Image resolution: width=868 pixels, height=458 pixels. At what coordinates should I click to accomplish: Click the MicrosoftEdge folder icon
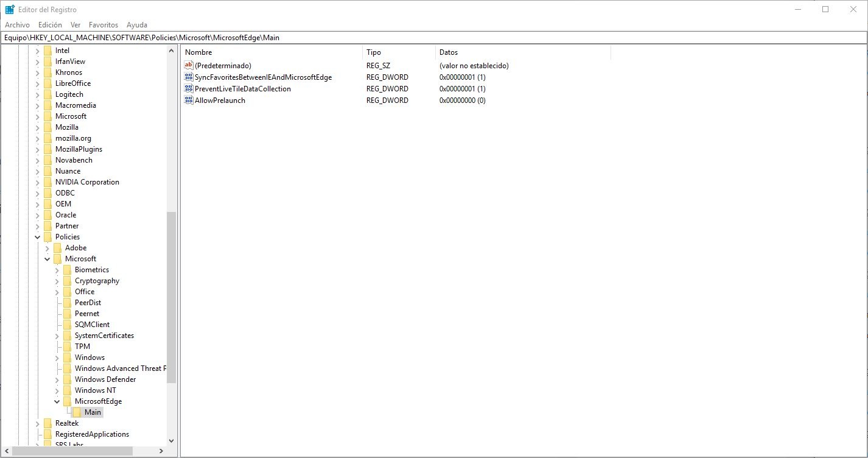[x=67, y=401]
